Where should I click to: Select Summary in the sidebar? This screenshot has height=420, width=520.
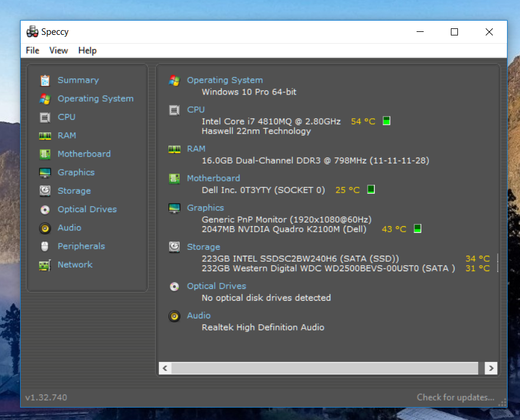click(x=78, y=80)
